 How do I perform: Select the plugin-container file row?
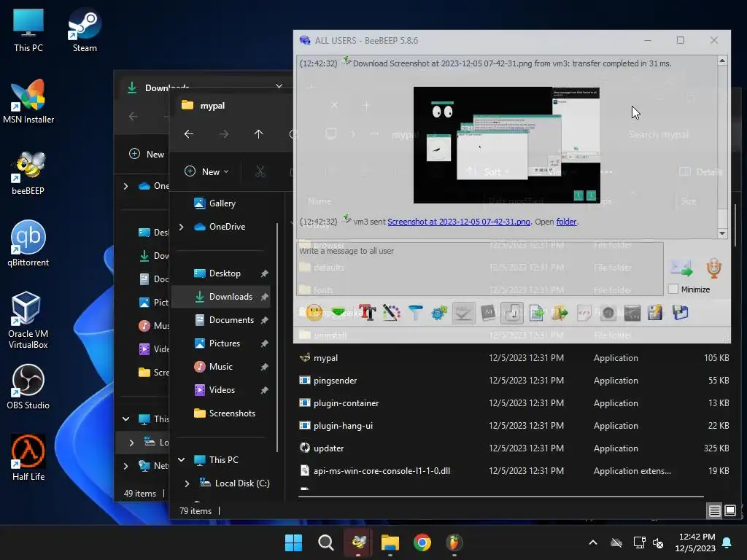(x=513, y=402)
